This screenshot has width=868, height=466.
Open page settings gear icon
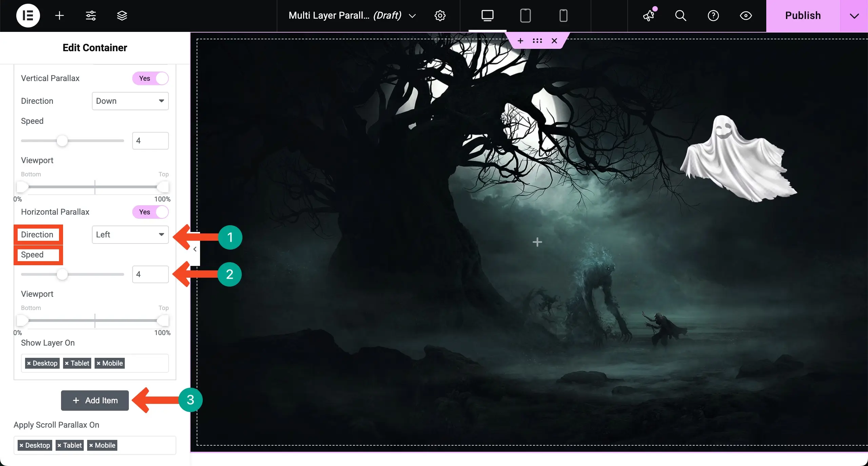point(440,16)
